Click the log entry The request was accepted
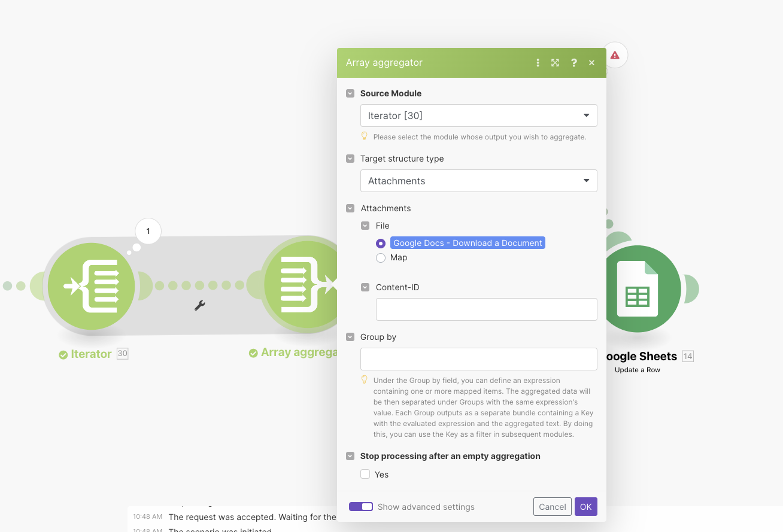 (252, 517)
